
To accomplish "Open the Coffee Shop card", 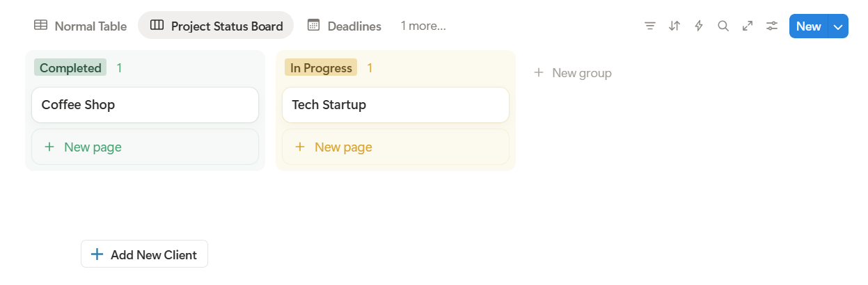I will (145, 105).
